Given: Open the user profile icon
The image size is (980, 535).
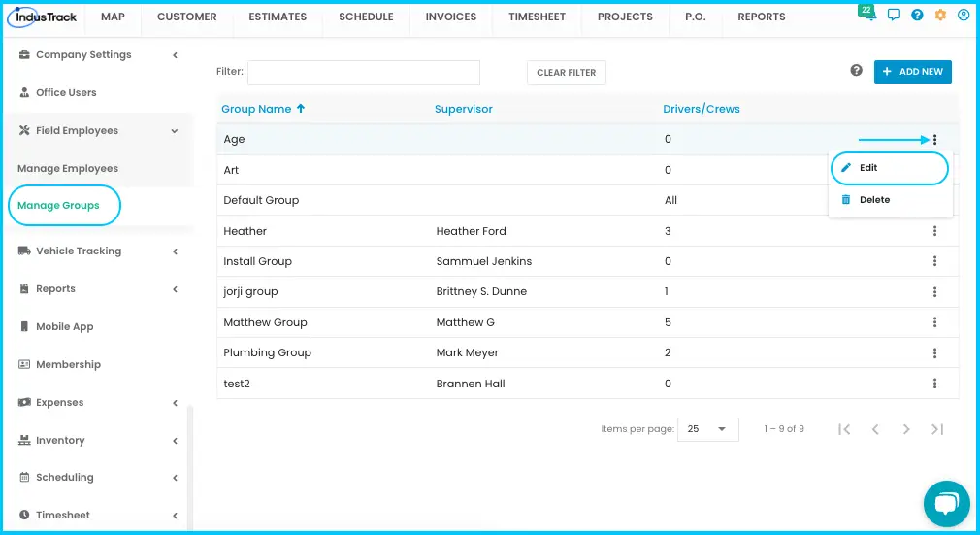Looking at the screenshot, I should coord(964,15).
